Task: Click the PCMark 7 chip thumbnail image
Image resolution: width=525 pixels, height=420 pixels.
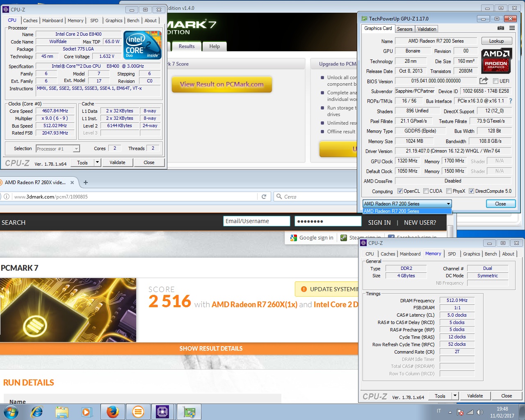Action: tap(68, 310)
